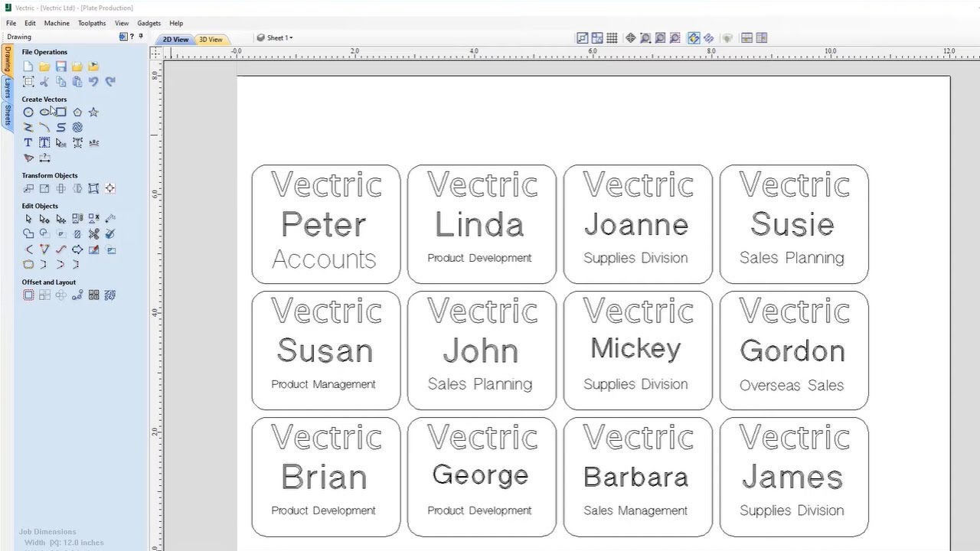Open the Offset Vectors tool
980x551 pixels.
tap(28, 295)
